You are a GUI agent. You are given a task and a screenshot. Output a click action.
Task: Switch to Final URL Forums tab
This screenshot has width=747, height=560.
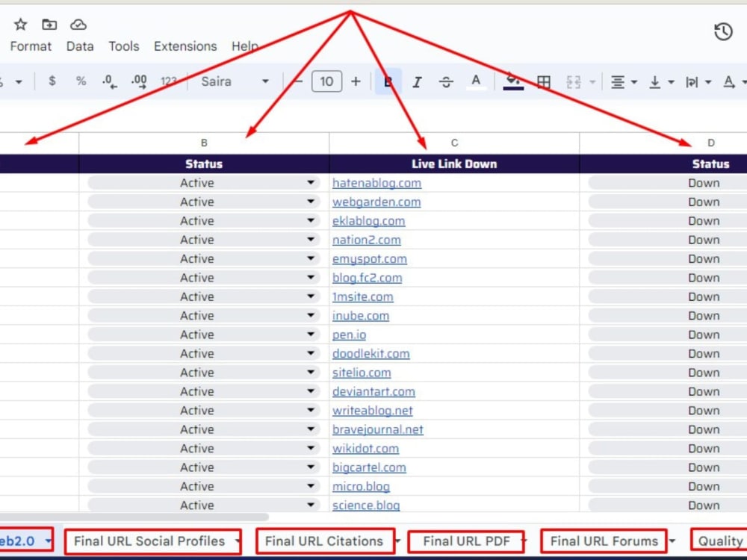(x=604, y=541)
